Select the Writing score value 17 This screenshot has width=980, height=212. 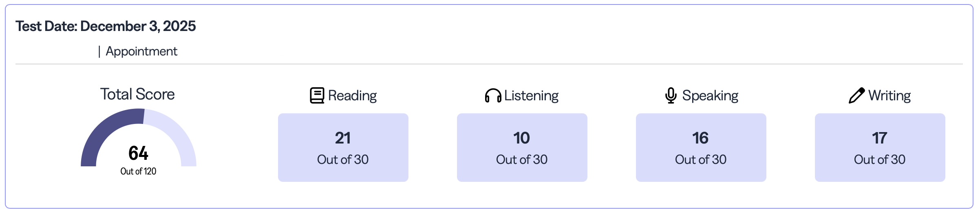pyautogui.click(x=879, y=138)
